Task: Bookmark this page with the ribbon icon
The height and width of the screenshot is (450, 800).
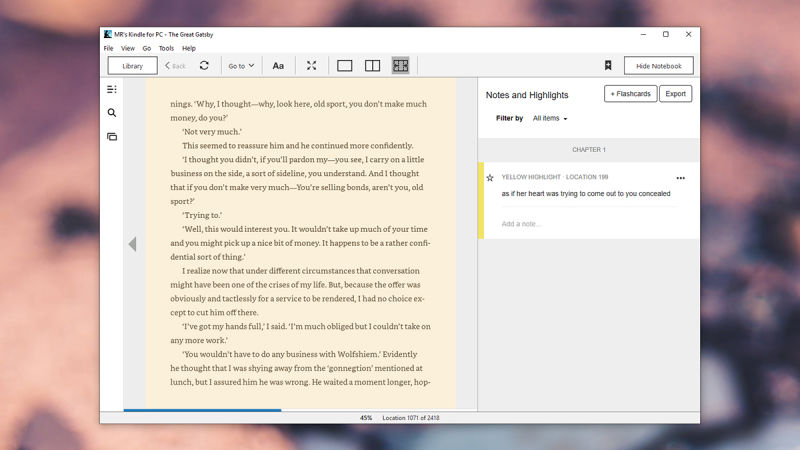Action: click(x=608, y=65)
